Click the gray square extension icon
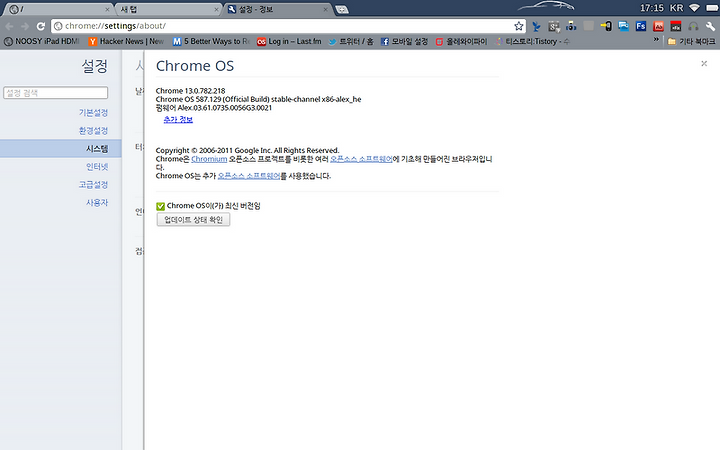Image resolution: width=720 pixels, height=450 pixels. 588,26
